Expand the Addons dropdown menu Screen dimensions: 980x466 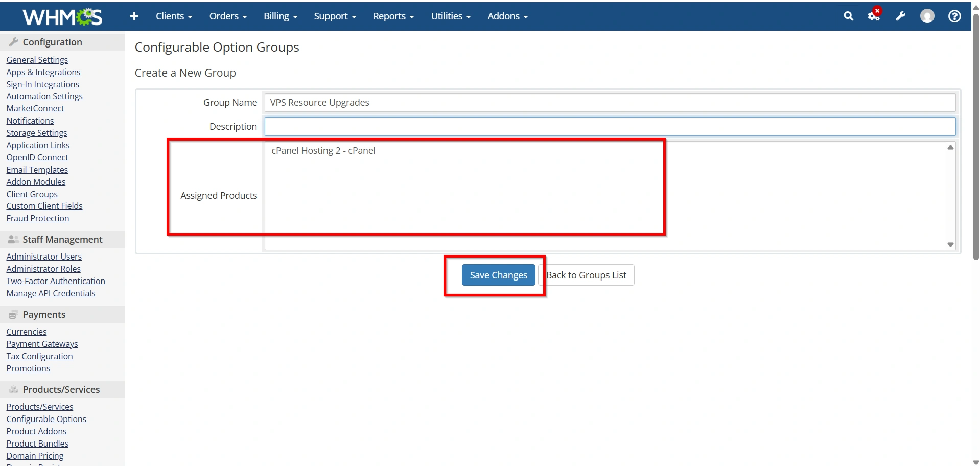pyautogui.click(x=507, y=16)
